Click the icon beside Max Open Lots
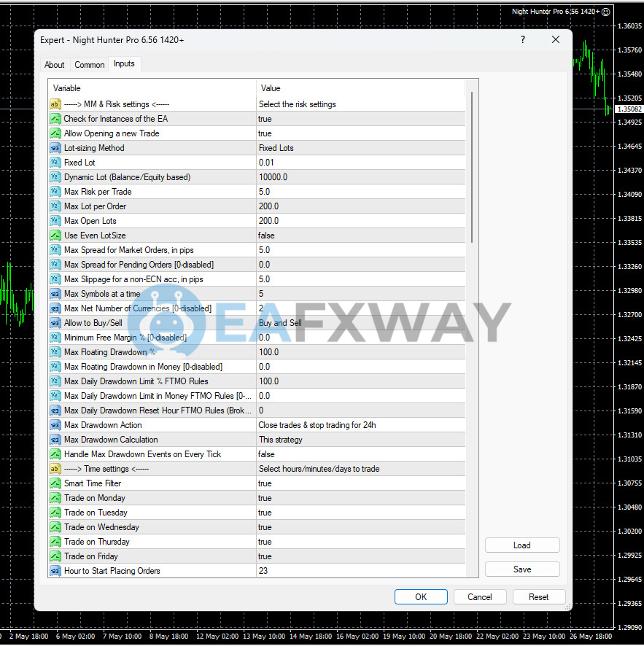Viewport: 644px width, 646px height. [55, 221]
